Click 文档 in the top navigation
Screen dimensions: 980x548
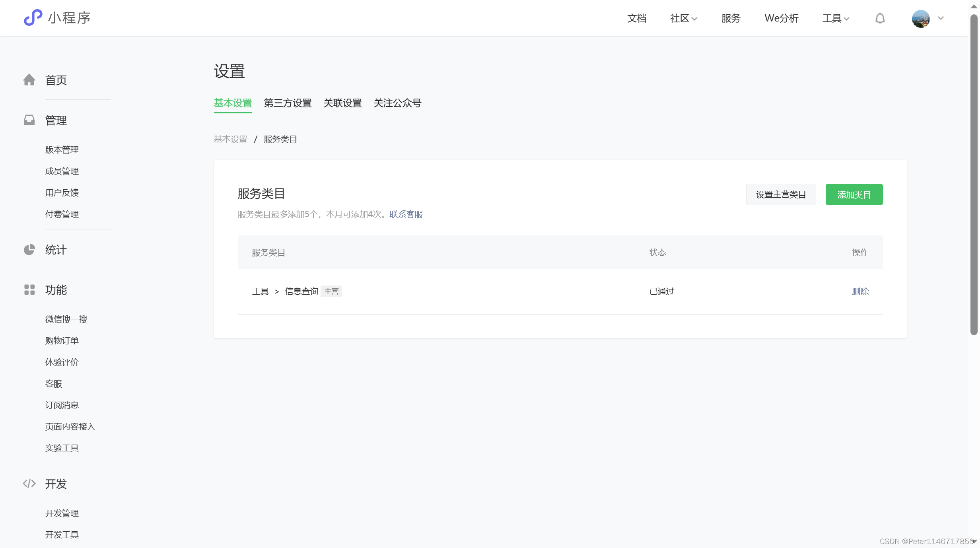[637, 18]
